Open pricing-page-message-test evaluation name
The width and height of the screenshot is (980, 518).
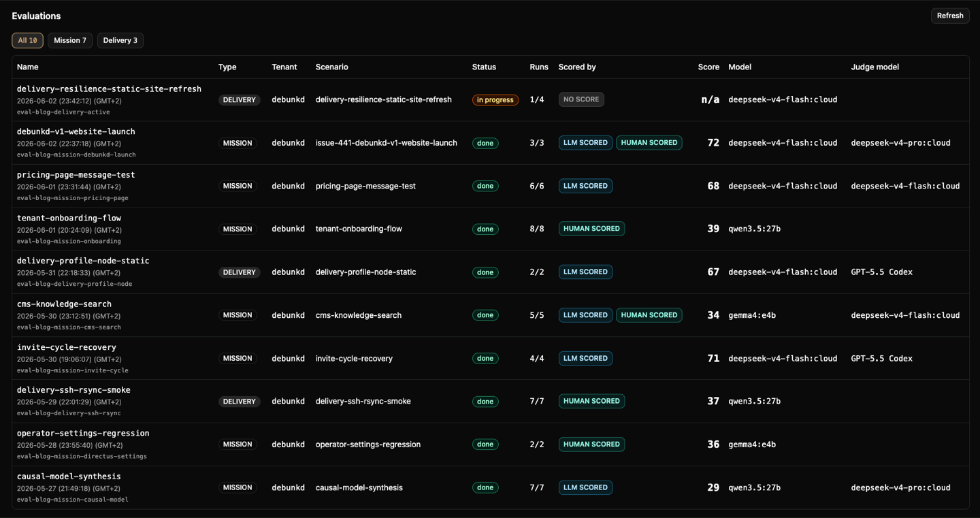tap(76, 175)
